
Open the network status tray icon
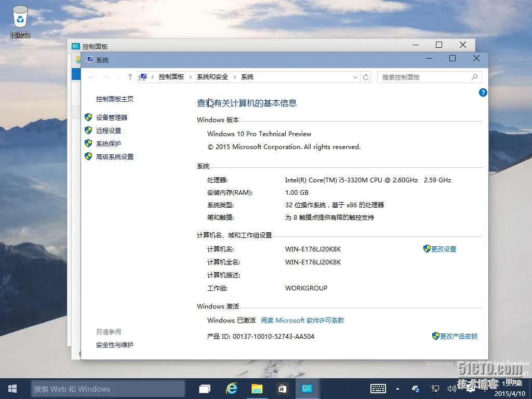click(435, 389)
